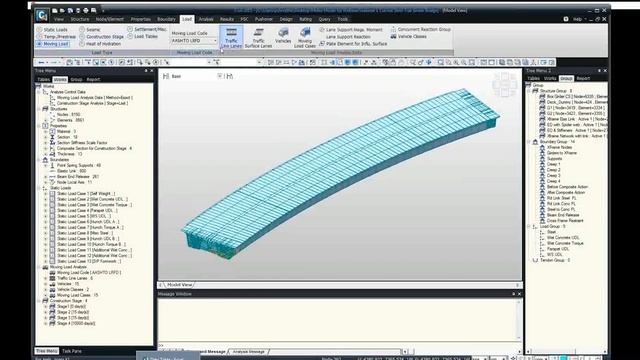Switch Tree Menu 2 to Works tab
Viewport: 640px width, 360px height.
coord(550,78)
